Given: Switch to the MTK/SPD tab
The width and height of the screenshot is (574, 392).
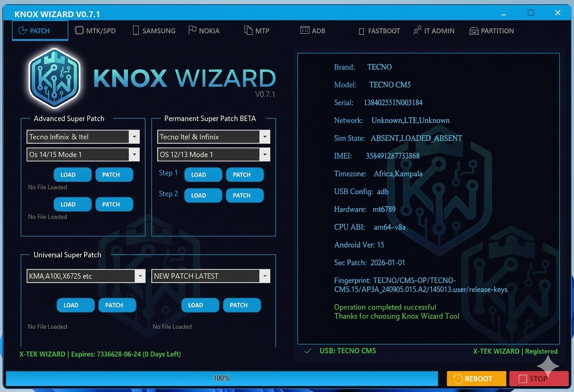Looking at the screenshot, I should pyautogui.click(x=95, y=31).
